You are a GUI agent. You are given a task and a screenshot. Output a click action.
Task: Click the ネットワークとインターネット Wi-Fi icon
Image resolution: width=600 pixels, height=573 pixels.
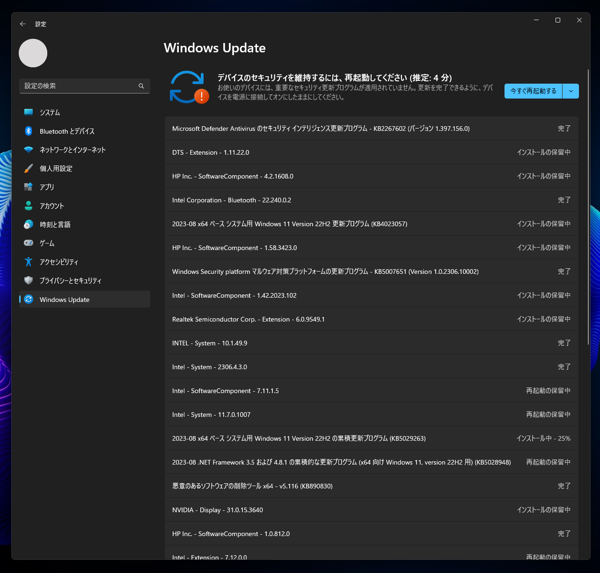coord(28,150)
